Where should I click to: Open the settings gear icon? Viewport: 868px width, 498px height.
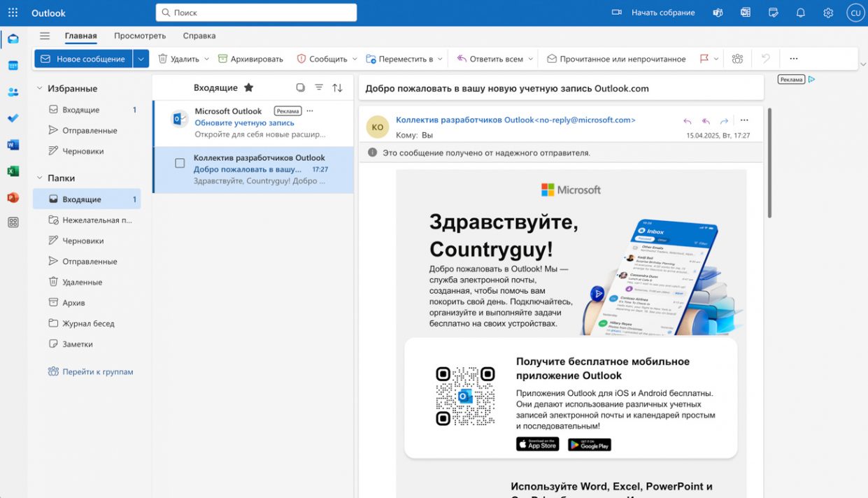pos(828,13)
